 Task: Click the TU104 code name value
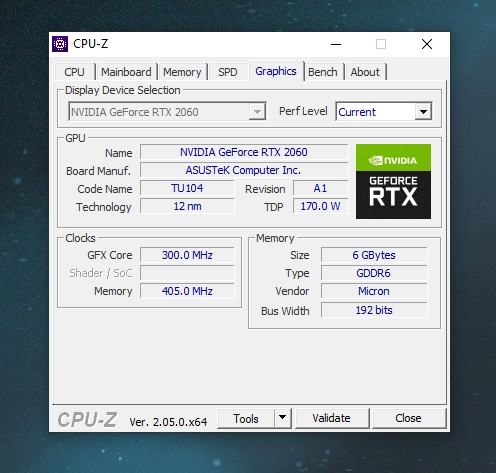[x=187, y=188]
